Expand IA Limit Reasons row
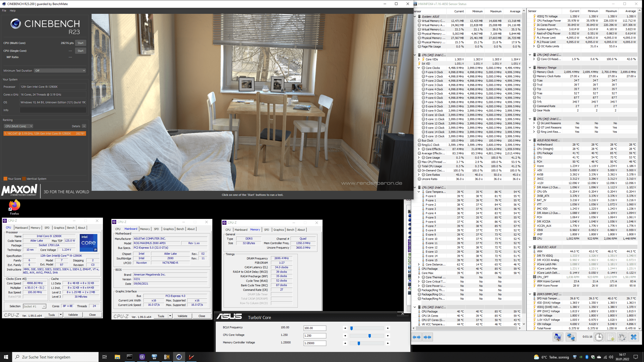 point(534,123)
